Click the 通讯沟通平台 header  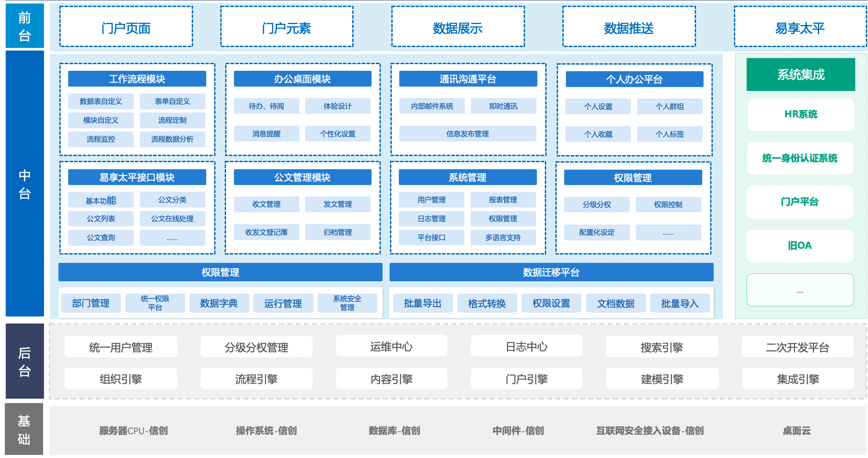tap(468, 79)
